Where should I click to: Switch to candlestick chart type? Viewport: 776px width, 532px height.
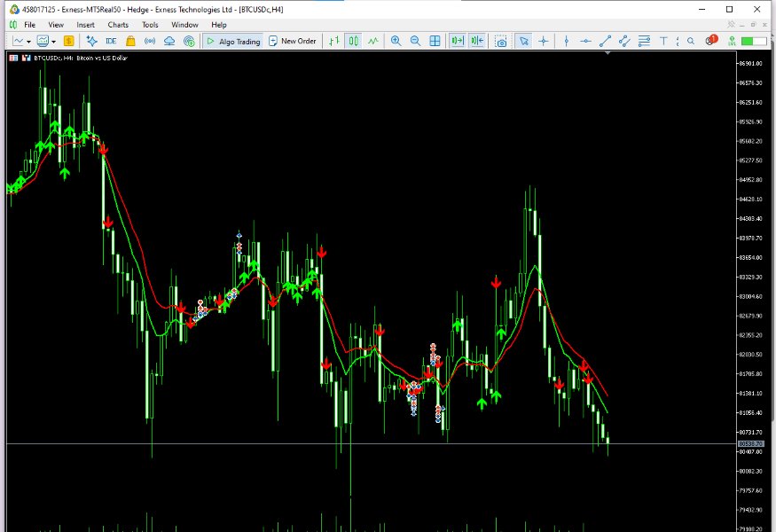[353, 41]
